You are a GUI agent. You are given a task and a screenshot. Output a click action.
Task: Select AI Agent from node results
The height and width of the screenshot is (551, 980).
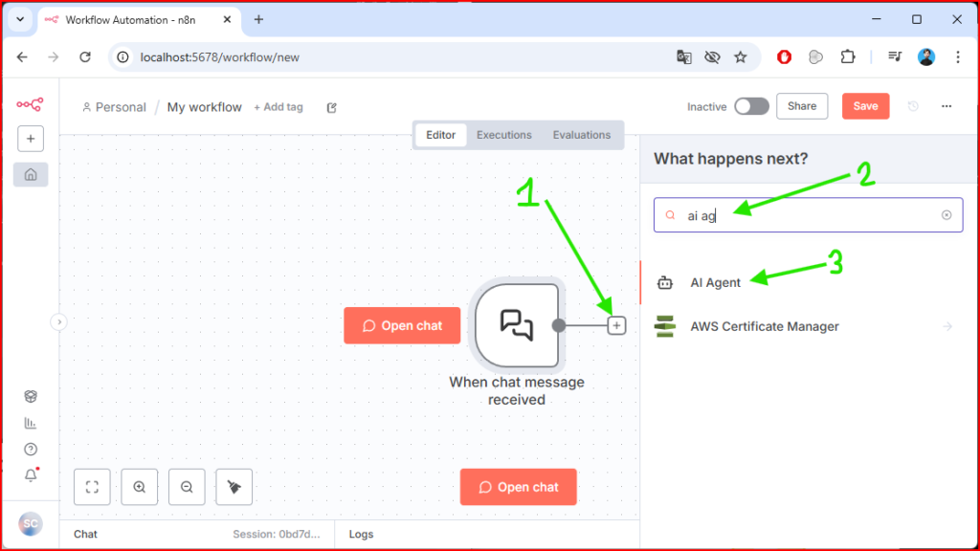click(x=716, y=283)
